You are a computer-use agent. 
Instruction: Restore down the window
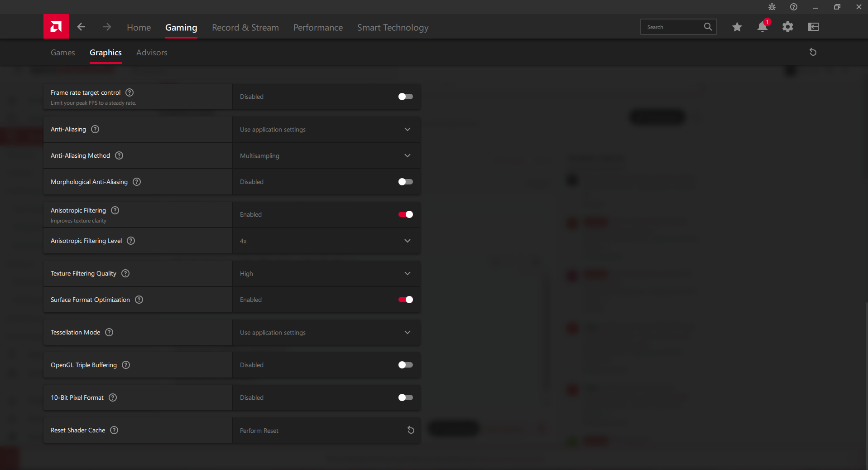[837, 7]
